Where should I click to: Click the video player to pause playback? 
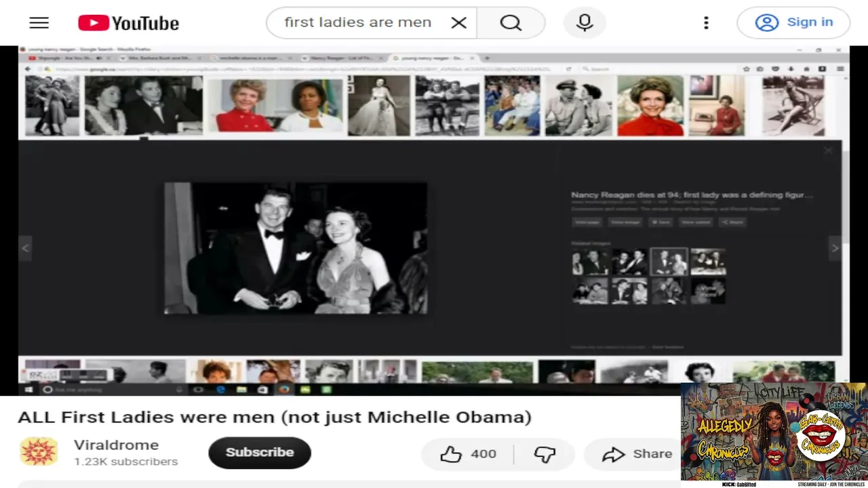point(434,221)
